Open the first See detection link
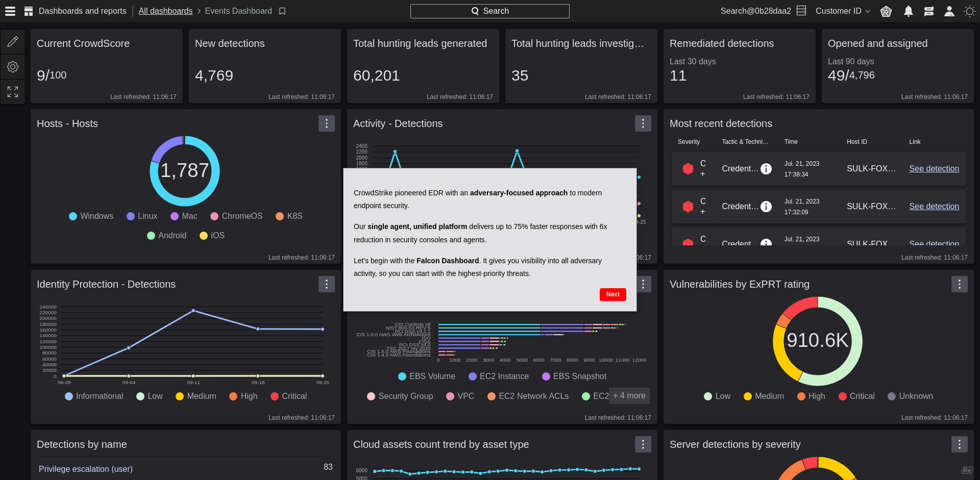The image size is (980, 480). coord(934,168)
